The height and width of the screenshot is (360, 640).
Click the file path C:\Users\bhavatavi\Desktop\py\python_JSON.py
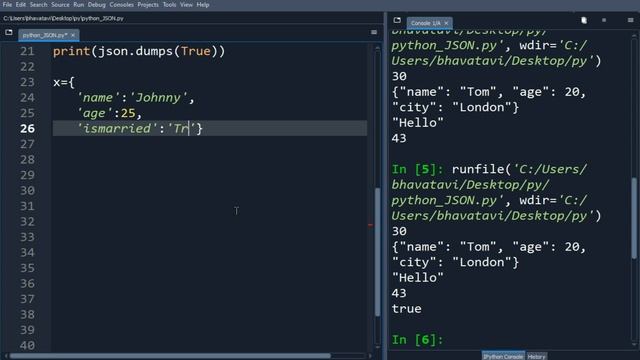[63, 18]
